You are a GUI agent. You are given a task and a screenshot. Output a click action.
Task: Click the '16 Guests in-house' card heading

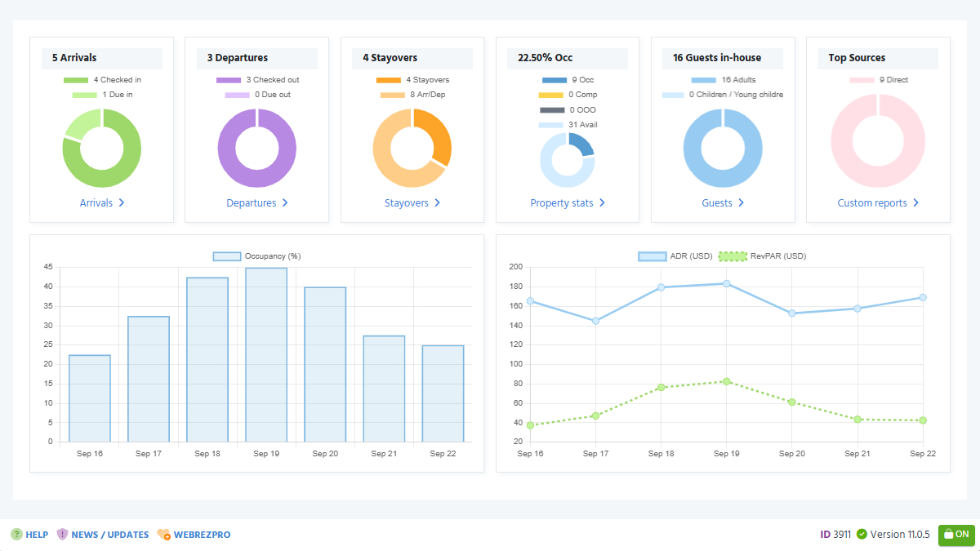pos(717,58)
